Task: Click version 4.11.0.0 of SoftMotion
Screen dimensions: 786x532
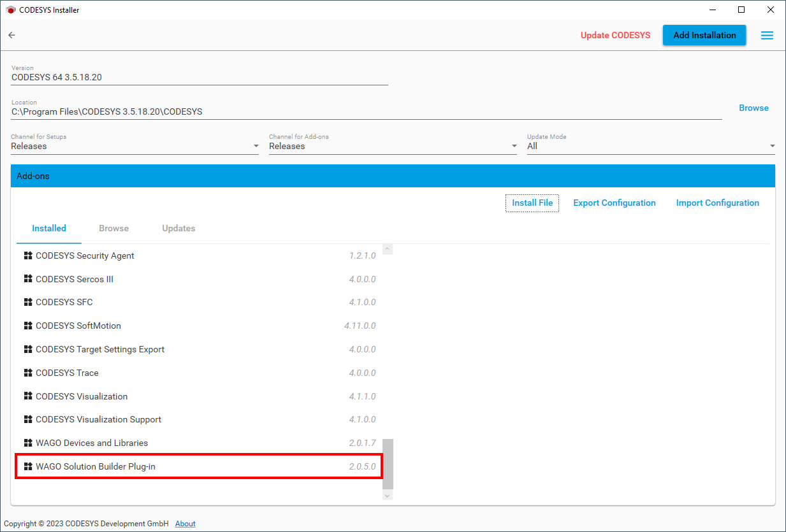Action: [x=360, y=326]
